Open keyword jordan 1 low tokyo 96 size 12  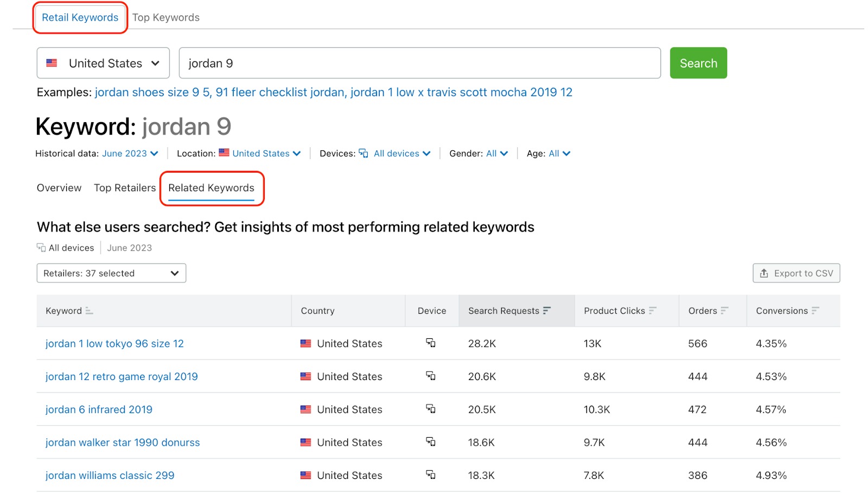pyautogui.click(x=114, y=344)
